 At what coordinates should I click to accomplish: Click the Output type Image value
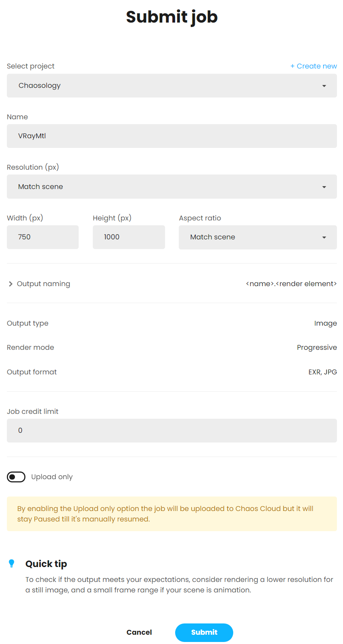coord(325,323)
